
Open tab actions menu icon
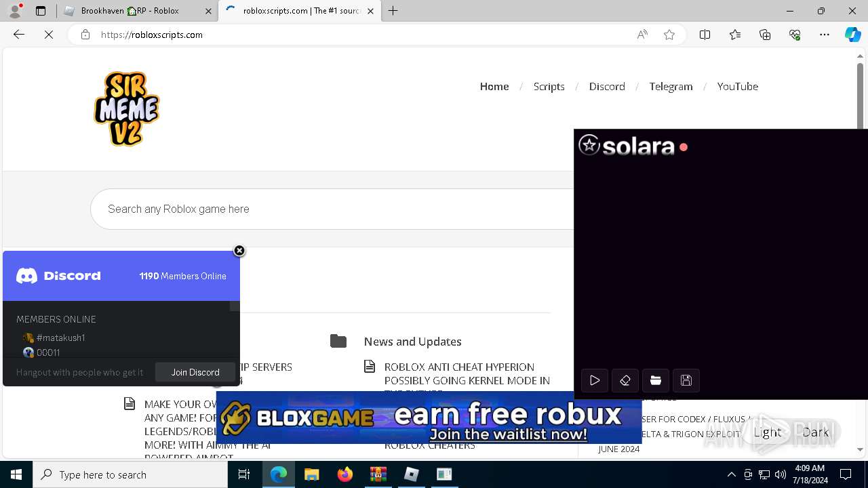tap(41, 11)
